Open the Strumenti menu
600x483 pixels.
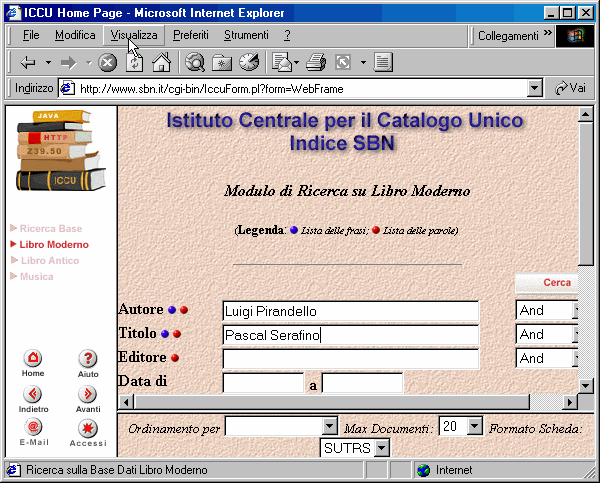(x=245, y=35)
